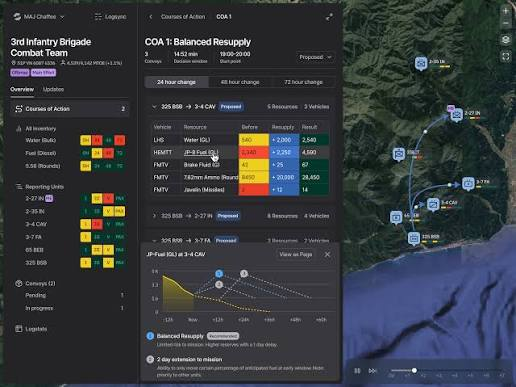Select the 2-27 IN unit marker on map

[456, 115]
